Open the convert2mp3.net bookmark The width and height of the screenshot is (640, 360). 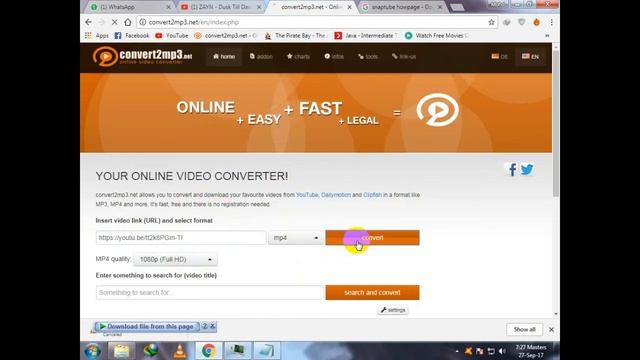(x=225, y=36)
